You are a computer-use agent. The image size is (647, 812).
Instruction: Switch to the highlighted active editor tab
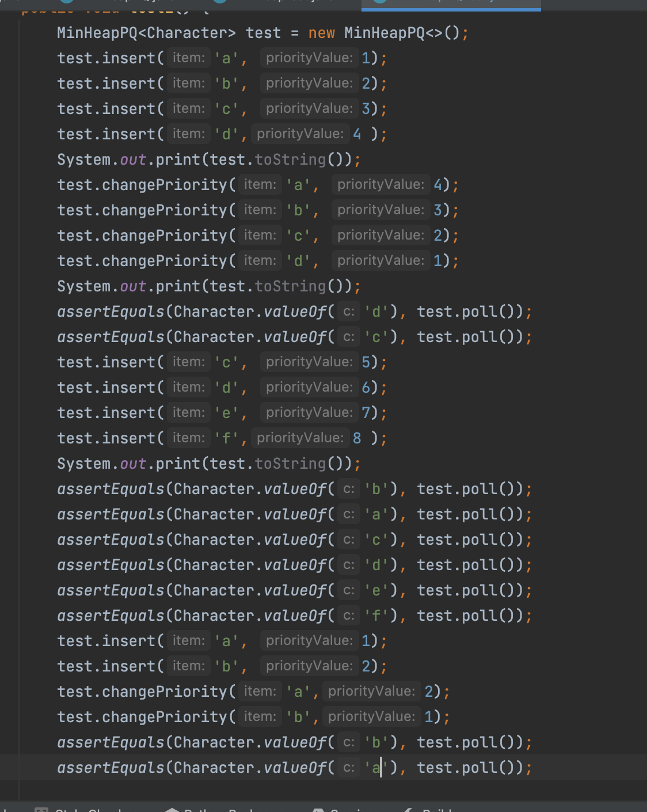[x=451, y=3]
